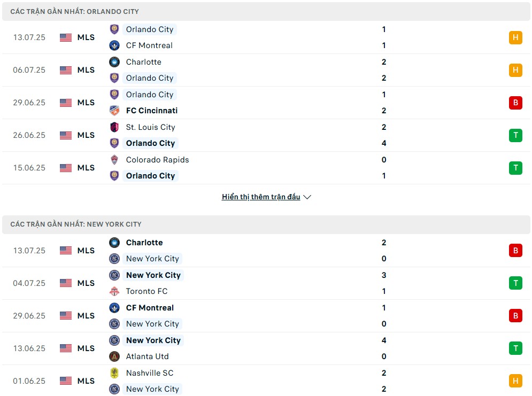This screenshot has width=532, height=396.
Task: Click red B badge for FC Cincinnati loss
Action: click(x=515, y=103)
